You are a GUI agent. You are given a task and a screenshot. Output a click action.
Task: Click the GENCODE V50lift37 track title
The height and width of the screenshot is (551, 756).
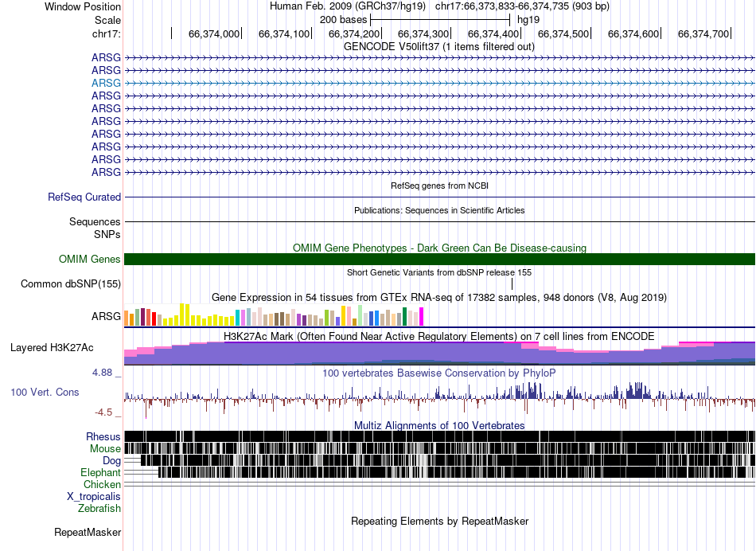click(x=439, y=46)
